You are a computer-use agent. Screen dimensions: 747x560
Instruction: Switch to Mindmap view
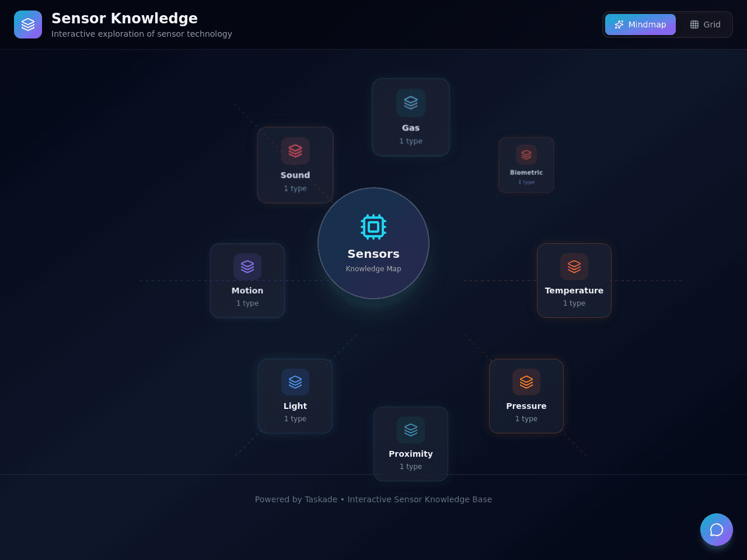point(640,24)
